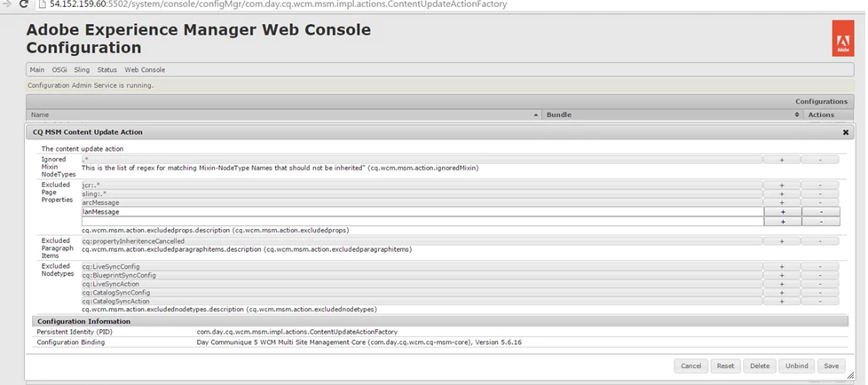Open the Web Console menu
The image size is (868, 385).
[x=145, y=70]
